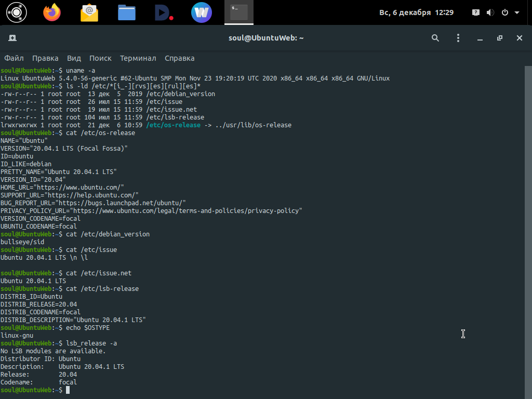Viewport: 532px width, 399px height.
Task: Select the Terminal icon in the top bar
Action: pos(239,12)
